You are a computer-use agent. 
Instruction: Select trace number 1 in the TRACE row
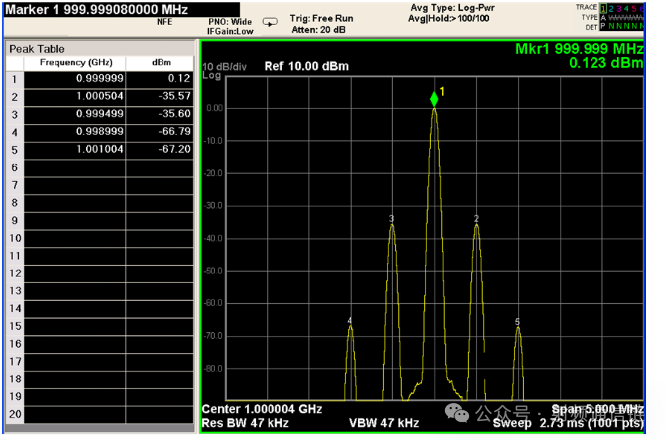pos(604,8)
